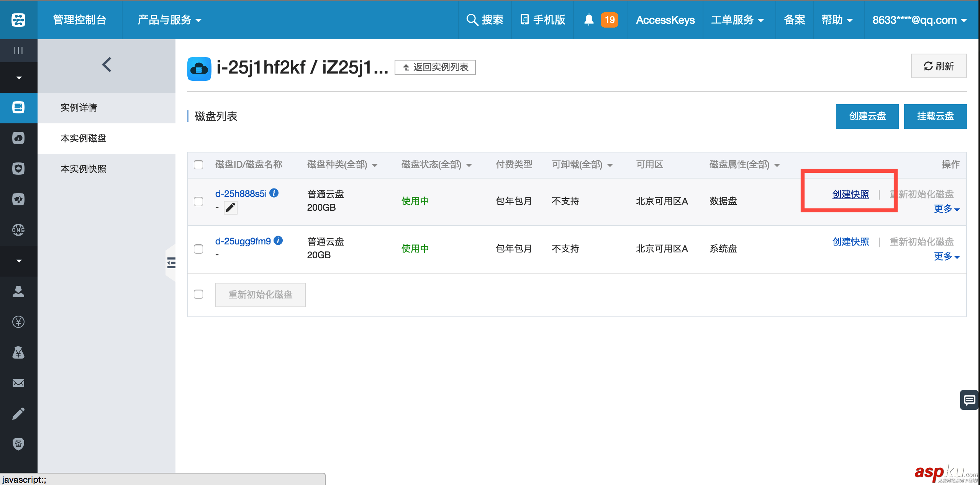Click the pencil edit icon for d-25h888s5i

pos(230,208)
